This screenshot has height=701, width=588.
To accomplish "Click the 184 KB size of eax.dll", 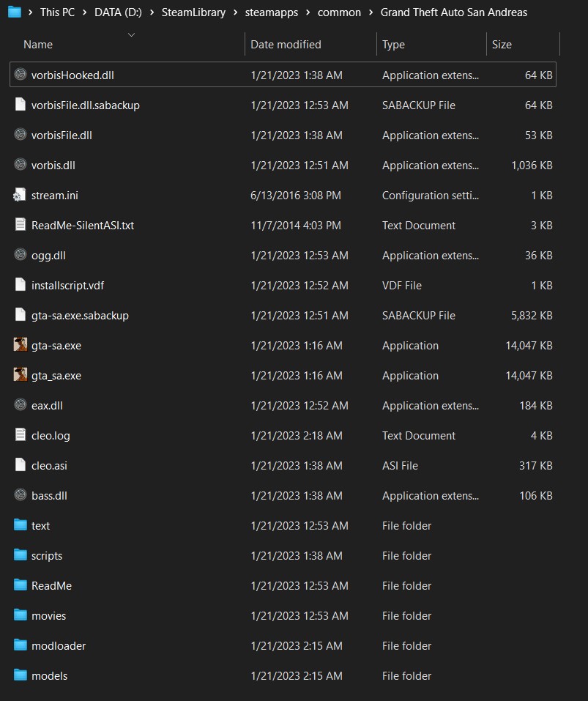I will point(536,406).
